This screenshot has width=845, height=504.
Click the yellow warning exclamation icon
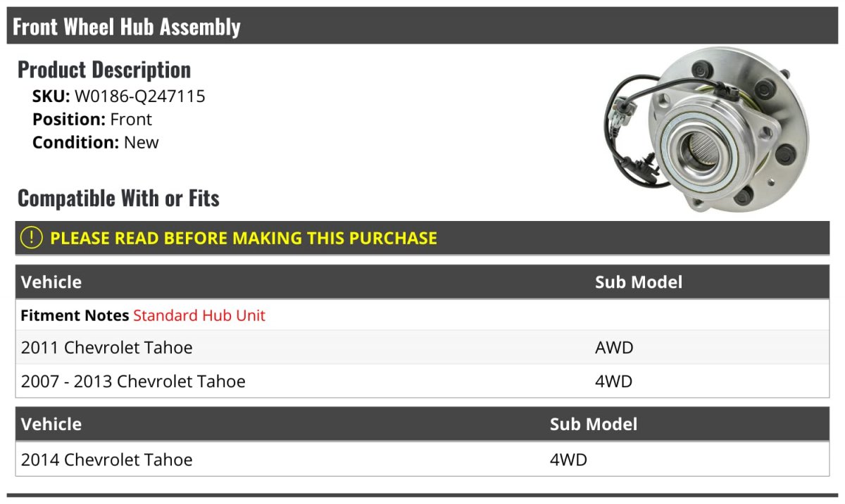(32, 238)
